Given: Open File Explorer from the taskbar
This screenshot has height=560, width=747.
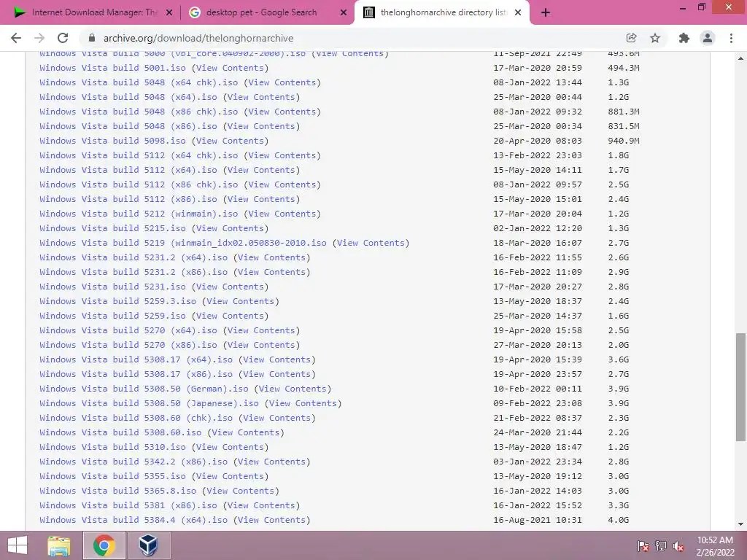Looking at the screenshot, I should point(59,545).
